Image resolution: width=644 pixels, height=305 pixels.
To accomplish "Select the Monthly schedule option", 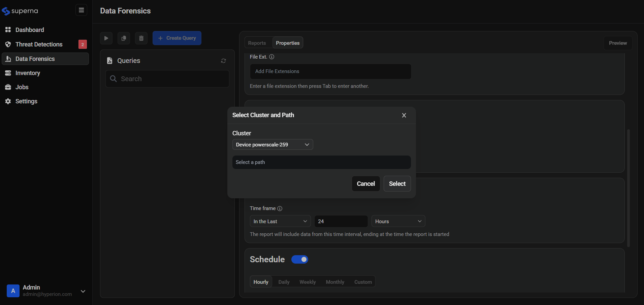I will click(335, 282).
